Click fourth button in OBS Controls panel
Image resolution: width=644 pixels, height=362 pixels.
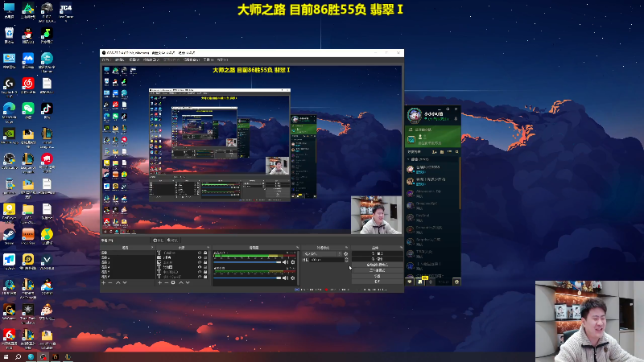(378, 270)
